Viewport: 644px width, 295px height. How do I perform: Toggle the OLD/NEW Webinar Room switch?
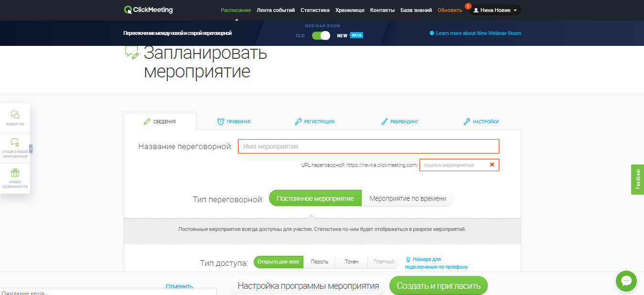click(x=321, y=35)
